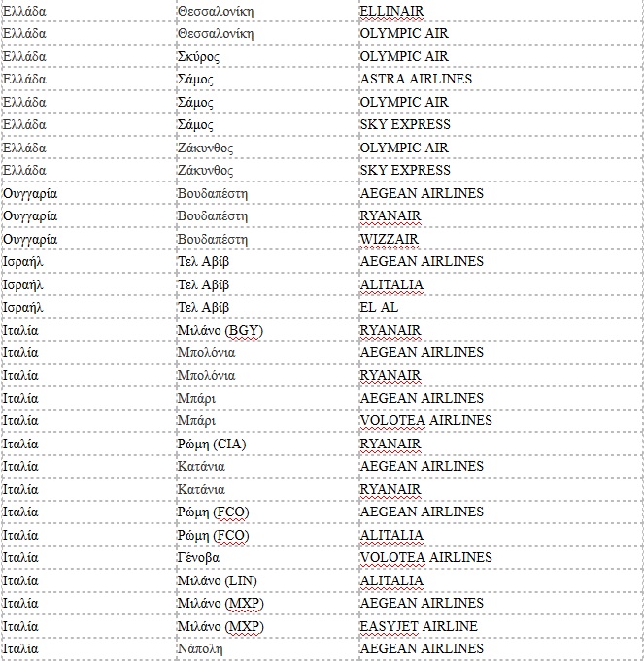Screen dimensions: 644x661
Task: Select Κατάνια in the RYANAIR row
Action: pos(201,489)
